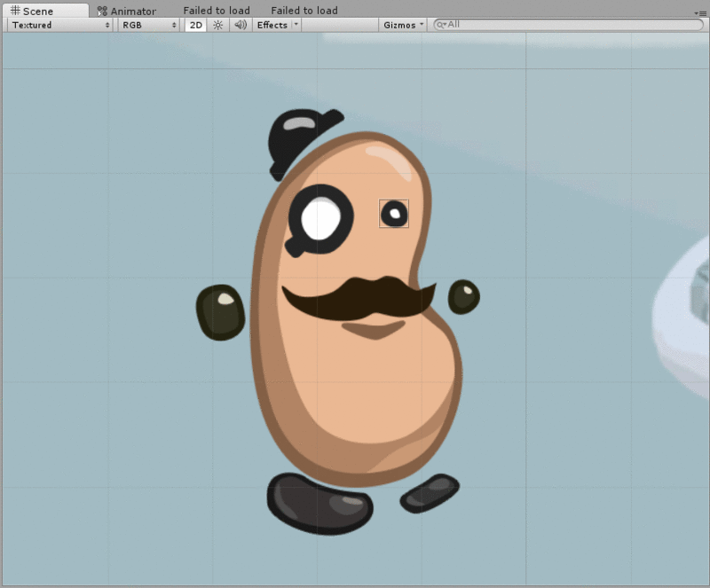Select the moustache sprite
Screen dimensions: 710x588
pyautogui.click(x=359, y=299)
